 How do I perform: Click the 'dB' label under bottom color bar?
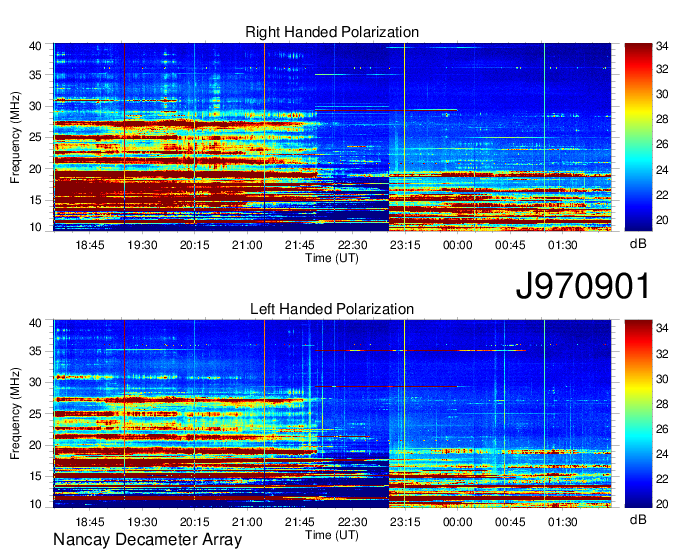pos(638,519)
